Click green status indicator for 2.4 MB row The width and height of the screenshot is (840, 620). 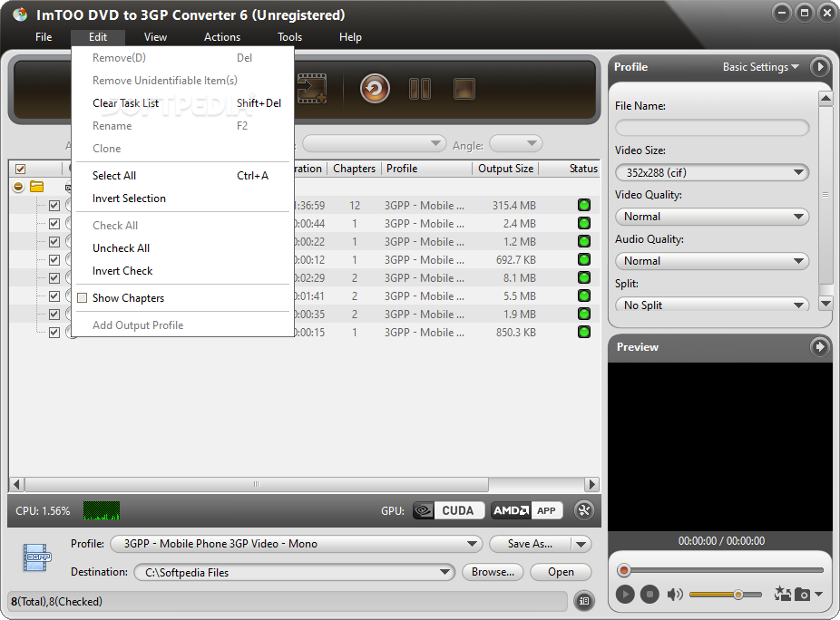click(x=584, y=223)
